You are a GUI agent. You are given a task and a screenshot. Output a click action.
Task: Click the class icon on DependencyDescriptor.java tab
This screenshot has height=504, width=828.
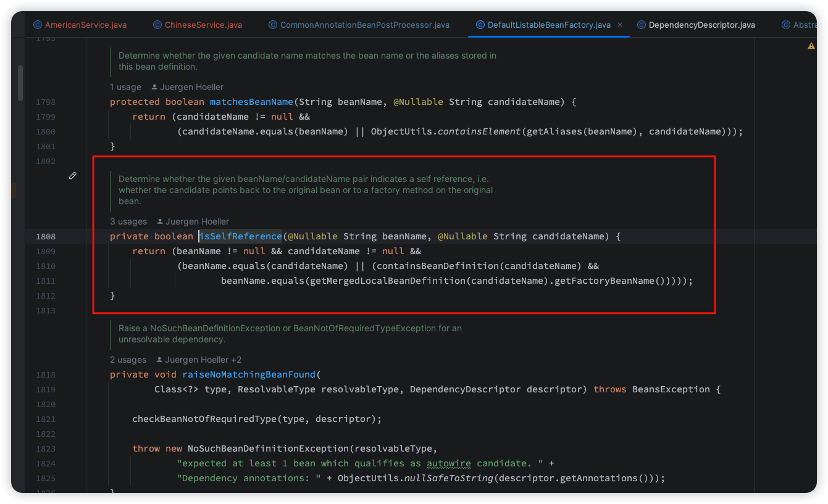coord(642,25)
